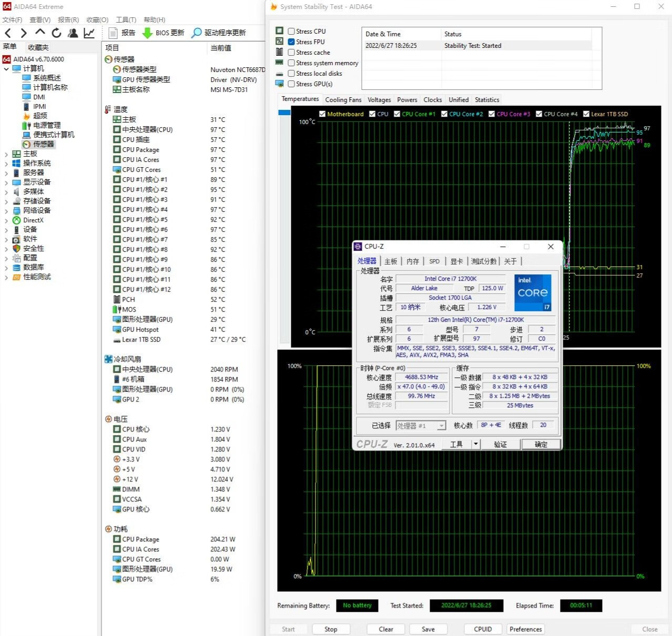Open the 查看(V) menu
The image size is (672, 636).
(x=40, y=19)
